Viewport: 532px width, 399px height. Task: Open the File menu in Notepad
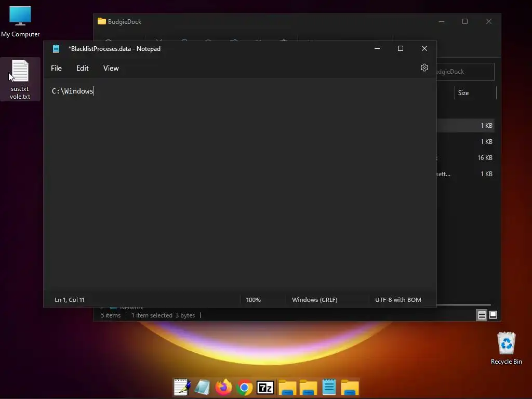56,68
